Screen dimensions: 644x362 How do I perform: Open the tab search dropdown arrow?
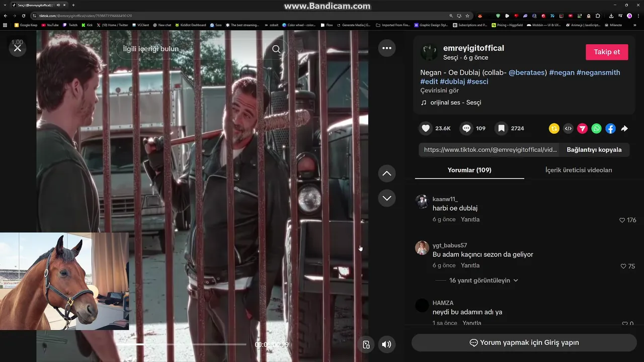5,5
